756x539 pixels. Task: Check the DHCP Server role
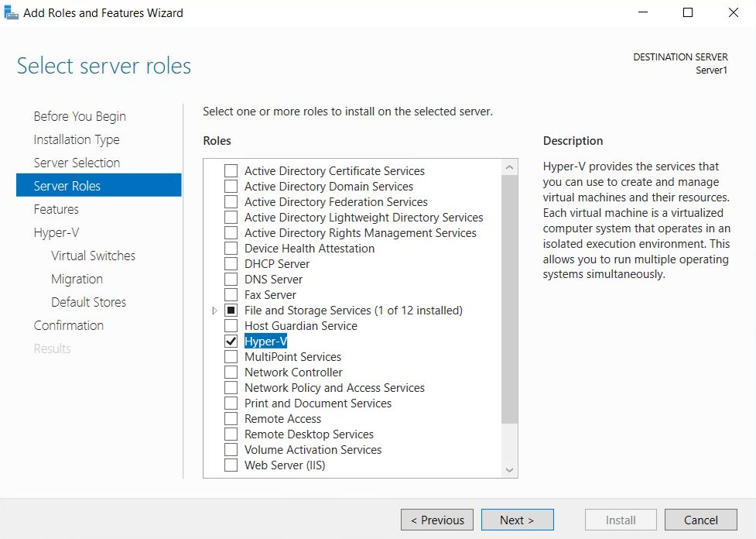(x=231, y=263)
